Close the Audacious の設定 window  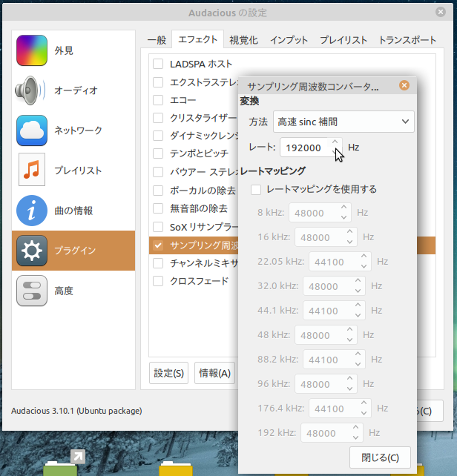pos(441,12)
